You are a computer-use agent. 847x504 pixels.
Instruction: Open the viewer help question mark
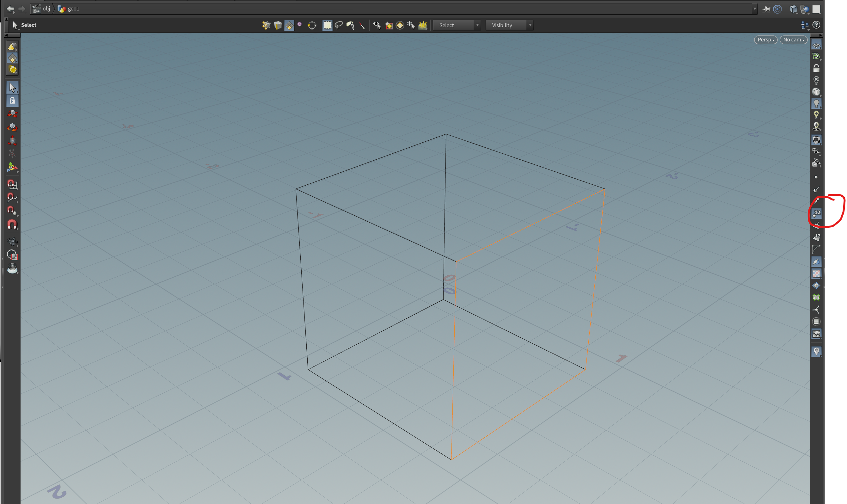(816, 25)
